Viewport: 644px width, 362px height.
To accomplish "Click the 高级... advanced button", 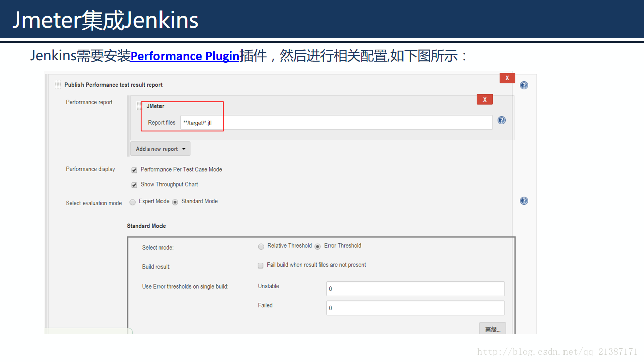I will click(x=493, y=329).
